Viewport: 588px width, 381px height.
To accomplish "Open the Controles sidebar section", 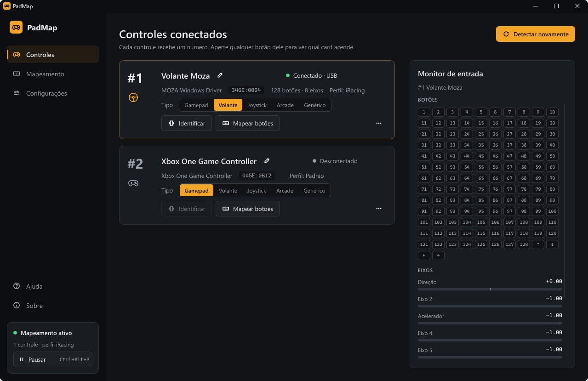I will coord(53,54).
